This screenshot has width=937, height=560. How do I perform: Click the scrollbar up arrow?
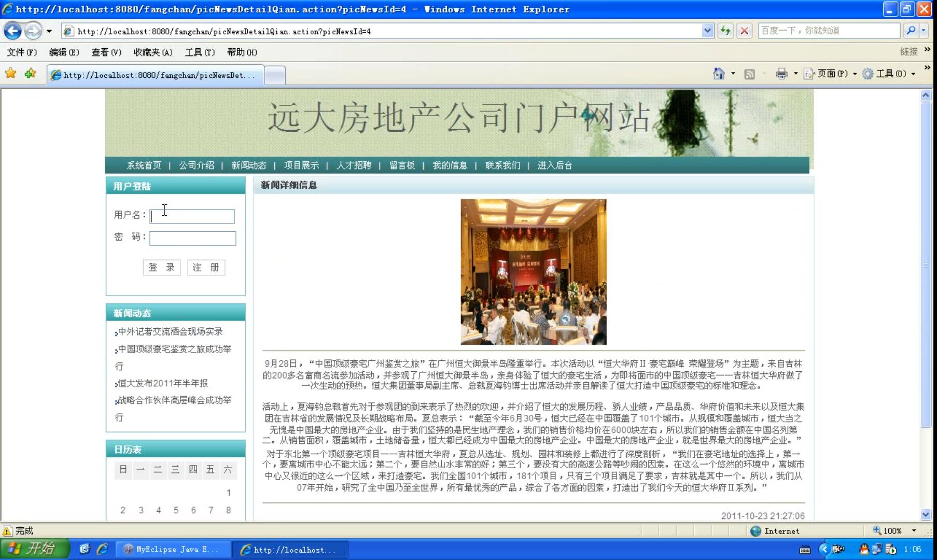click(x=926, y=95)
